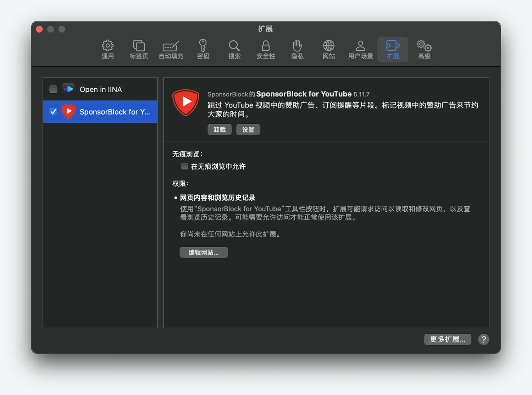This screenshot has width=532, height=395.
Task: Close the window with the red button
Action: tap(39, 29)
